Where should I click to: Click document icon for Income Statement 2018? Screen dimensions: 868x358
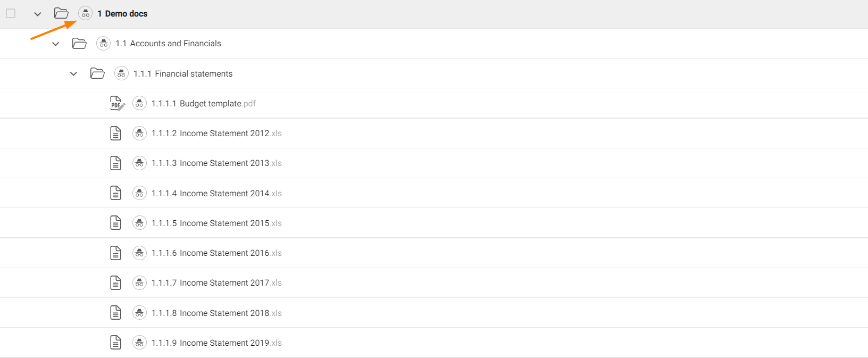coord(115,313)
